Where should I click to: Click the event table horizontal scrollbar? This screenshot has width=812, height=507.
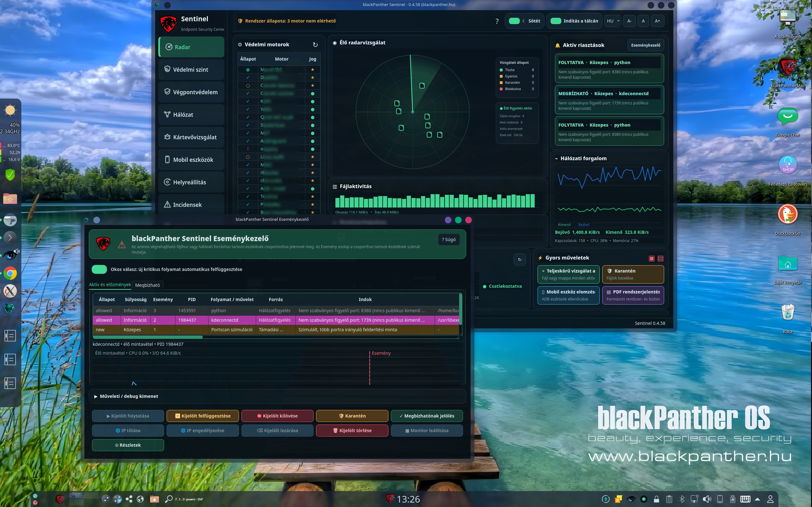pyautogui.click(x=148, y=337)
